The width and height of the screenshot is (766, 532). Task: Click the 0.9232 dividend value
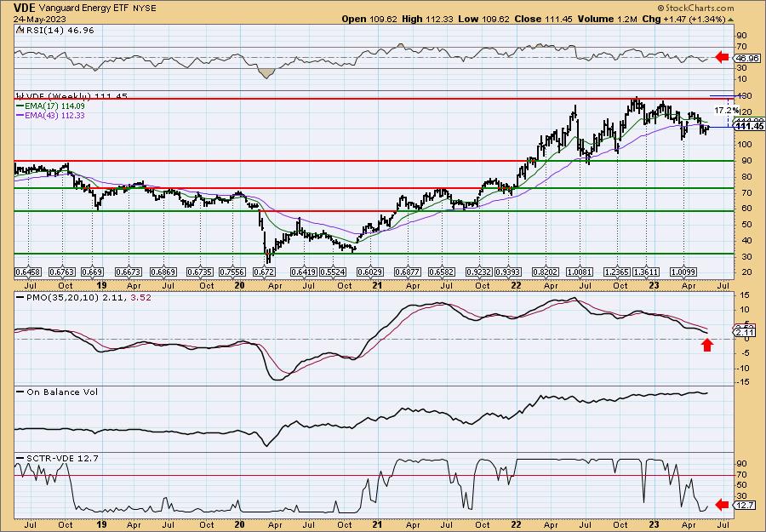click(480, 272)
